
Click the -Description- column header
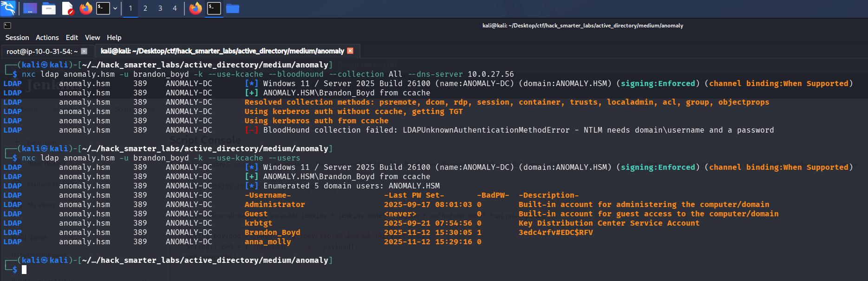549,195
